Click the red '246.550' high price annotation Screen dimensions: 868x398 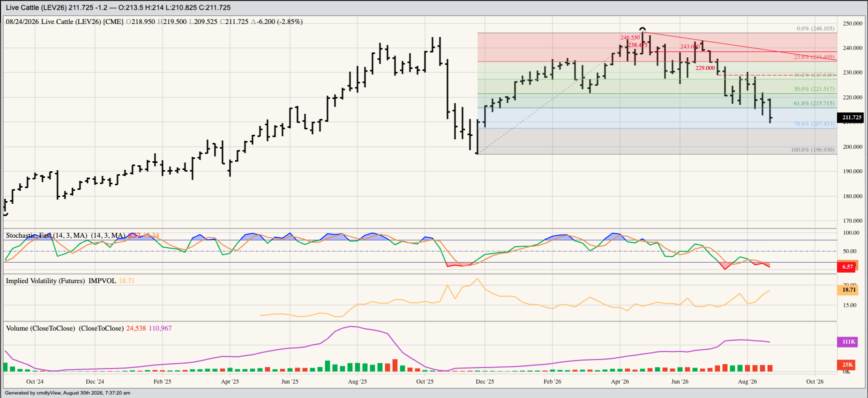(630, 37)
